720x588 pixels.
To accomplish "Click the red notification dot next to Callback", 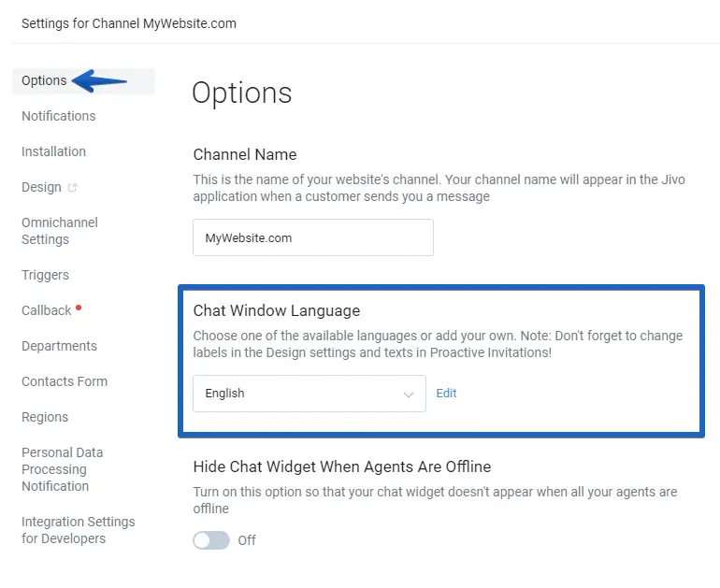I will 79,308.
